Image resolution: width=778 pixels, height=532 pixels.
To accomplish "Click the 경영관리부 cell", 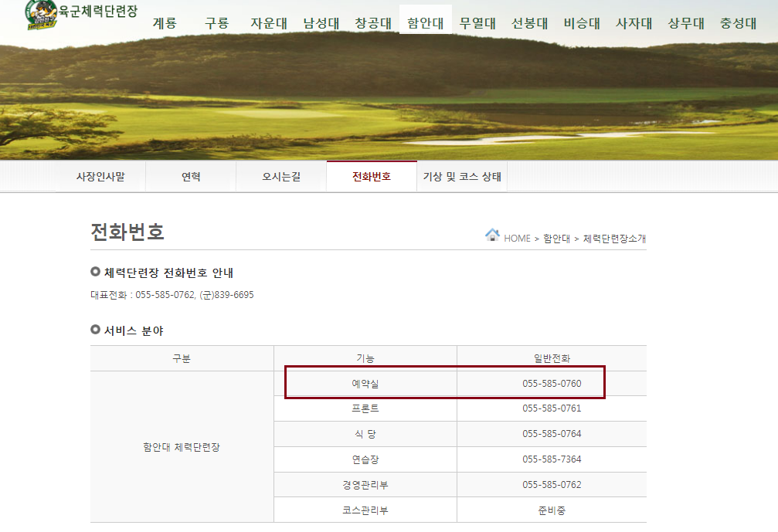I will point(365,485).
